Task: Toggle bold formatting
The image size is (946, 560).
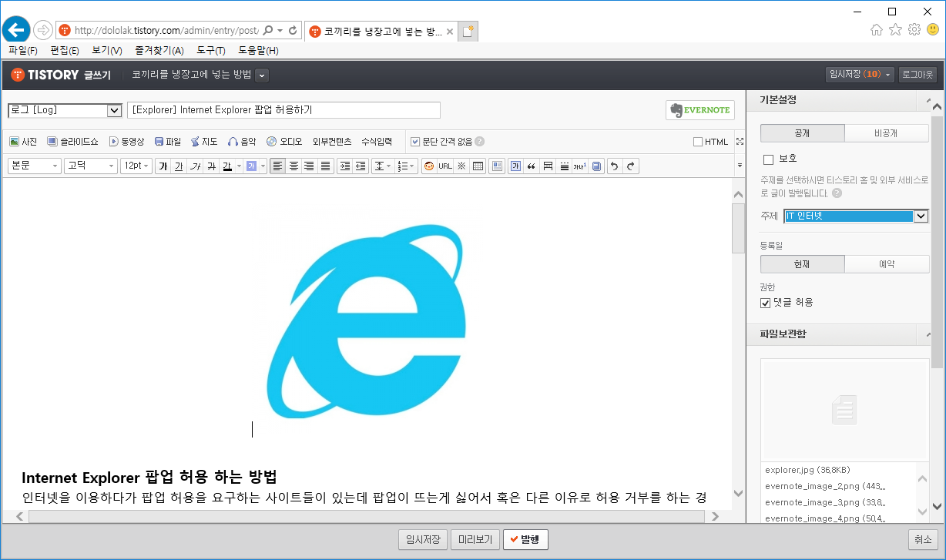Action: click(163, 166)
